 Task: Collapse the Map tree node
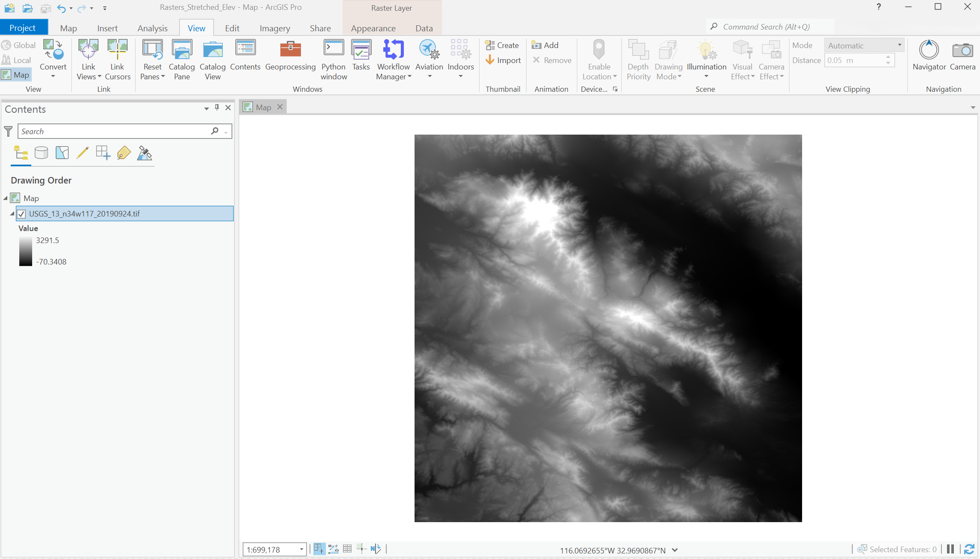[x=6, y=198]
